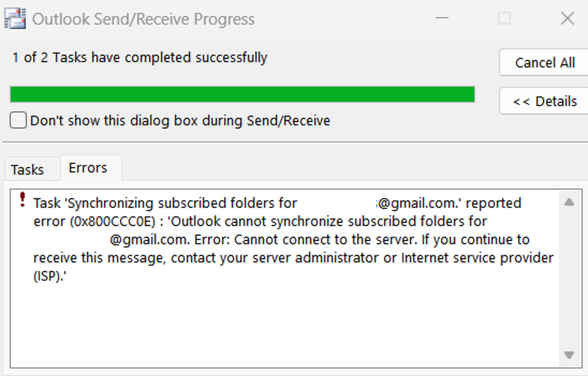Screen dimensions: 588x376
Task: Click the Outlook Send/Receive Progress title text
Action: tap(143, 19)
